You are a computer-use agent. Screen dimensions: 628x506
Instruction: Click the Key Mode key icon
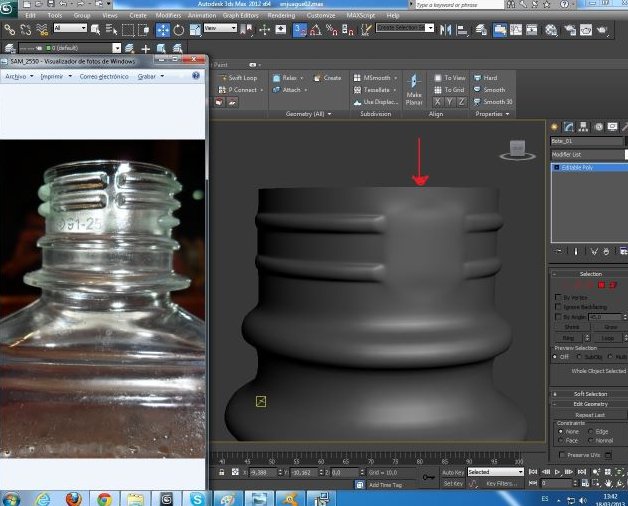(429, 477)
